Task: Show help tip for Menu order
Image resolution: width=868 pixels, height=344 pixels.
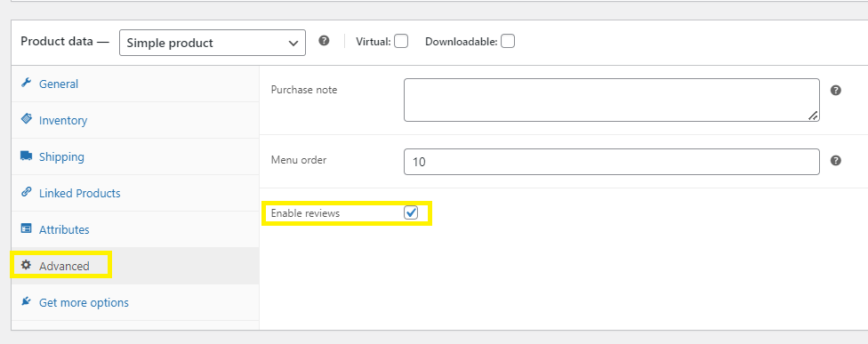Action: tap(836, 160)
